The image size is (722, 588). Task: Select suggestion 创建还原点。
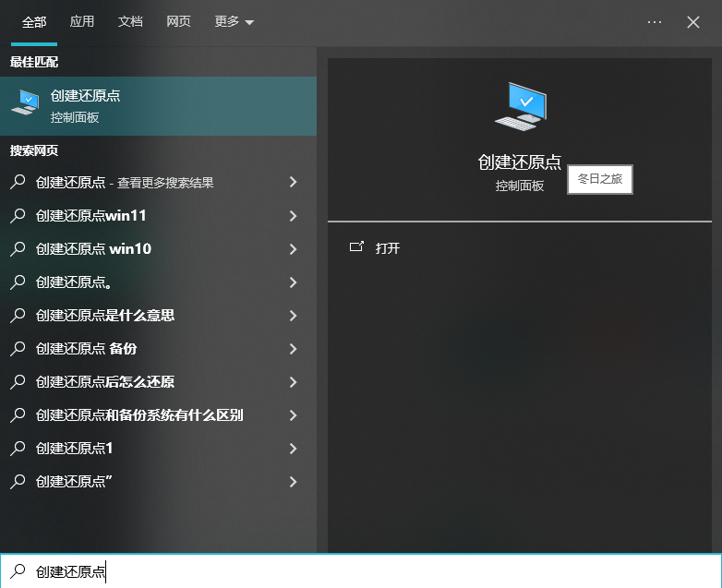(x=159, y=282)
